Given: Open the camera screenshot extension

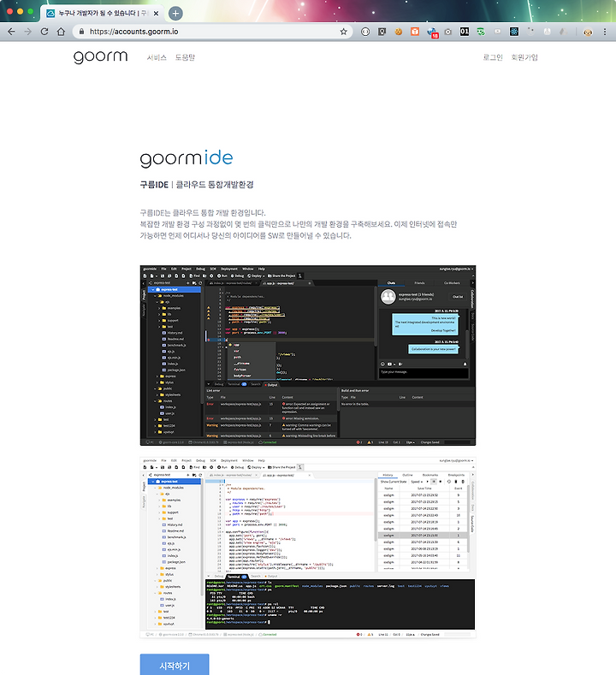Looking at the screenshot, I should [448, 32].
